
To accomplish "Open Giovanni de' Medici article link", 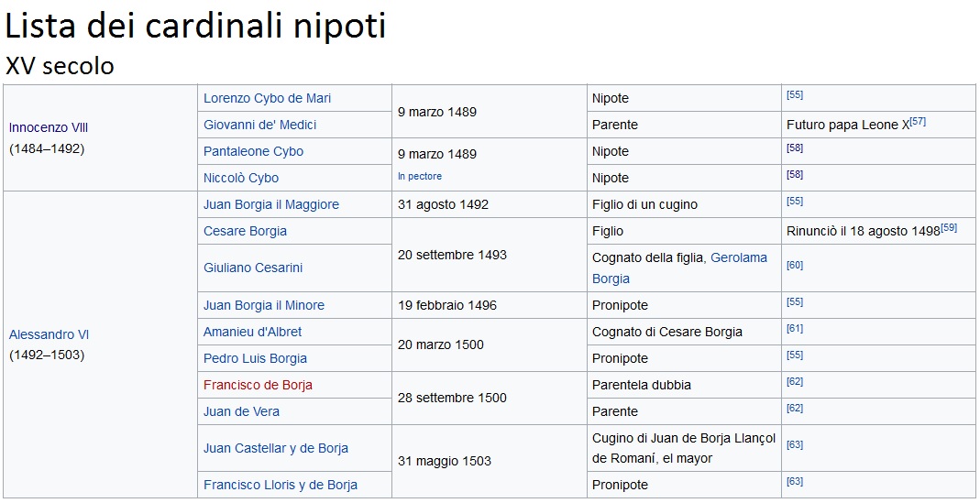I will (259, 125).
